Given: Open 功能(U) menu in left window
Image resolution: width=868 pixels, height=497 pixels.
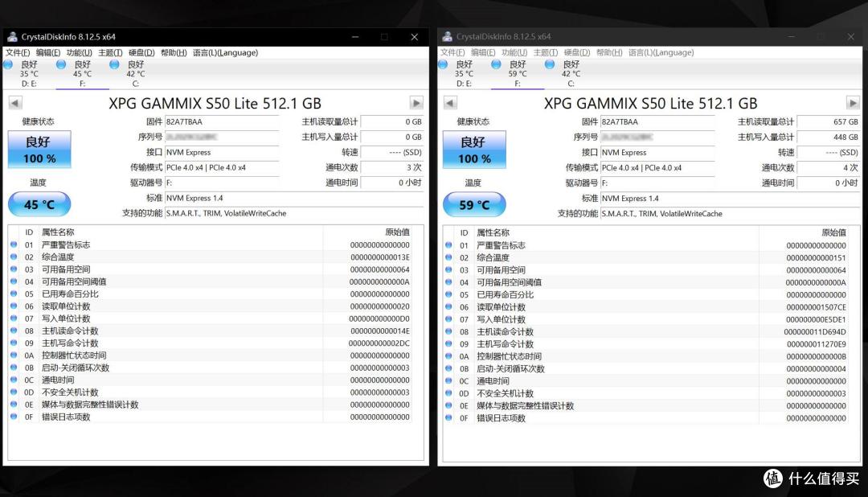Looking at the screenshot, I should click(x=79, y=52).
